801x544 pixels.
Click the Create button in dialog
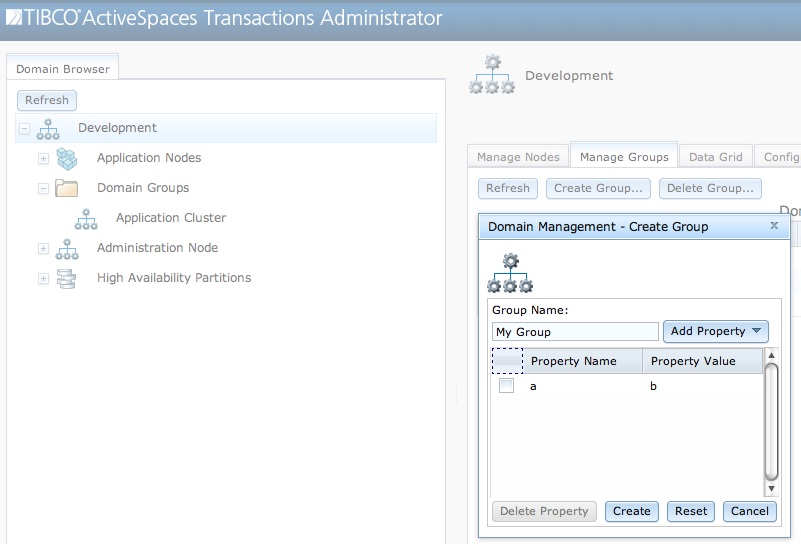coord(631,511)
